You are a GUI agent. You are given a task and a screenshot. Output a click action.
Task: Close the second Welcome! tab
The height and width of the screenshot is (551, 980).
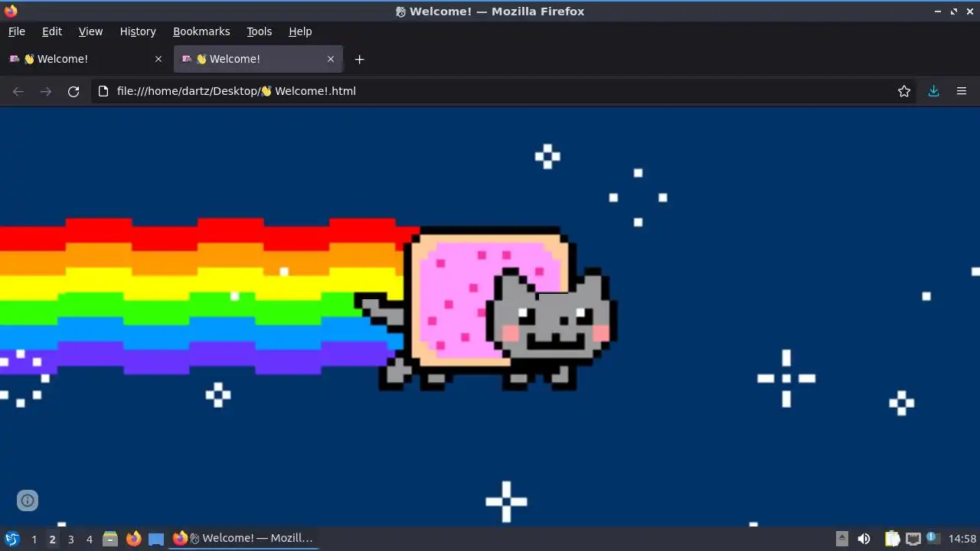[x=331, y=59]
